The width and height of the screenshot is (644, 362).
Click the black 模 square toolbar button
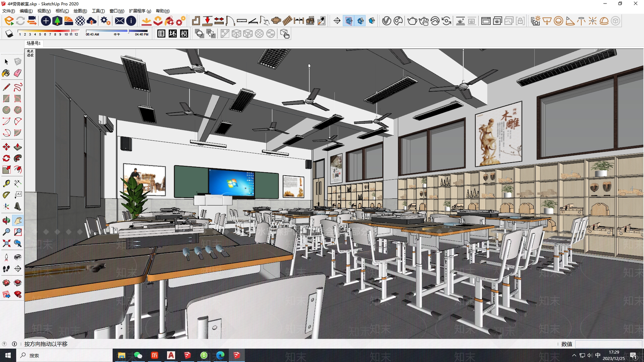[x=184, y=34]
